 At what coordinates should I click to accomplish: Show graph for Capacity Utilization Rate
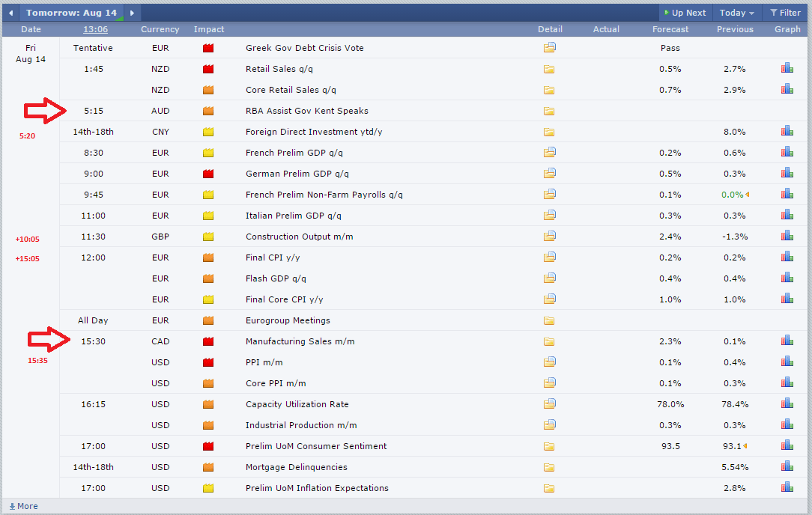coord(787,403)
